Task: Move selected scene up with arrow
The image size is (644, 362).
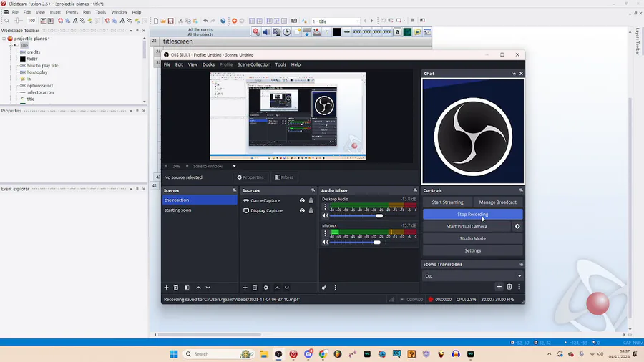Action: tap(198, 288)
